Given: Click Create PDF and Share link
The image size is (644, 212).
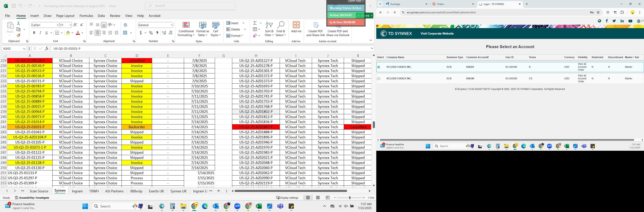Looking at the screenshot, I should [x=316, y=29].
